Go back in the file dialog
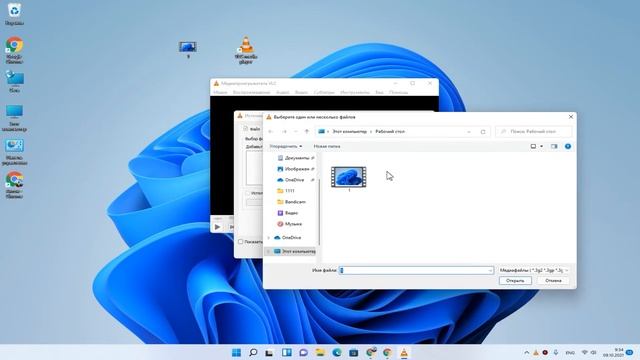Screen dimensions: 640x360 click(271, 131)
